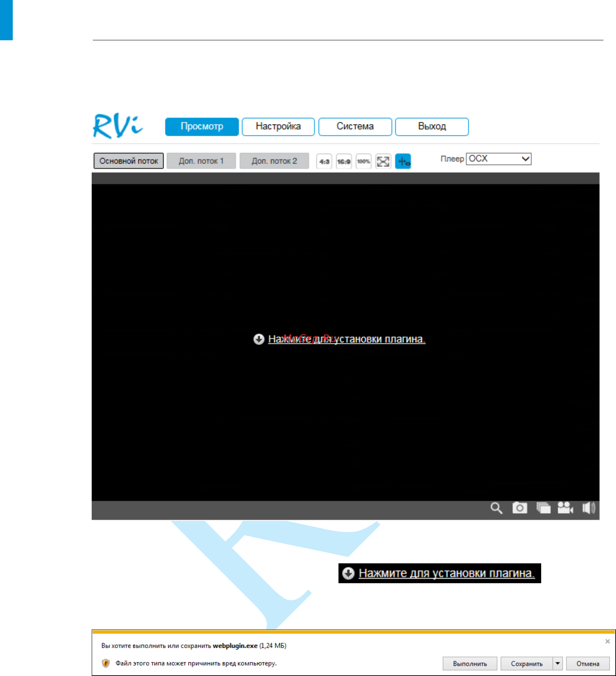Open the Просмотр tab
This screenshot has width=616, height=676.
[x=202, y=127]
